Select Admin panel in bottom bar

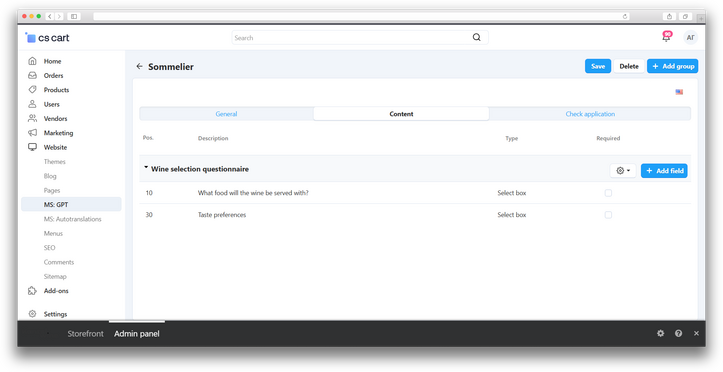pos(137,334)
